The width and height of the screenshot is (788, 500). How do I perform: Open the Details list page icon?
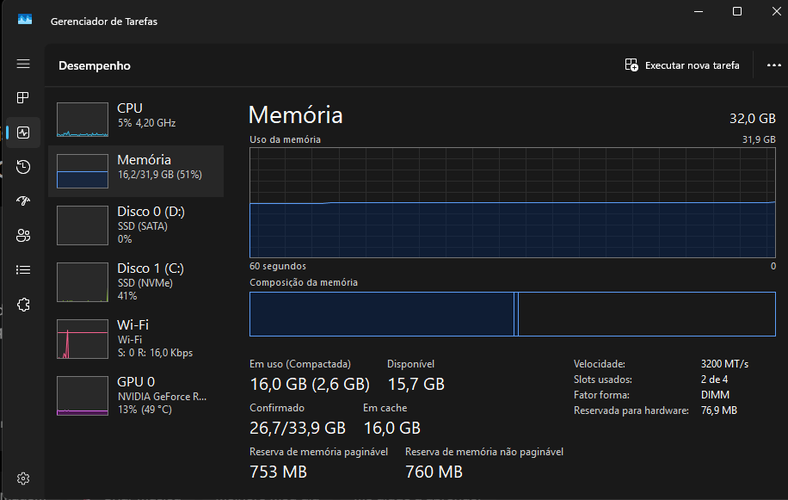(23, 270)
